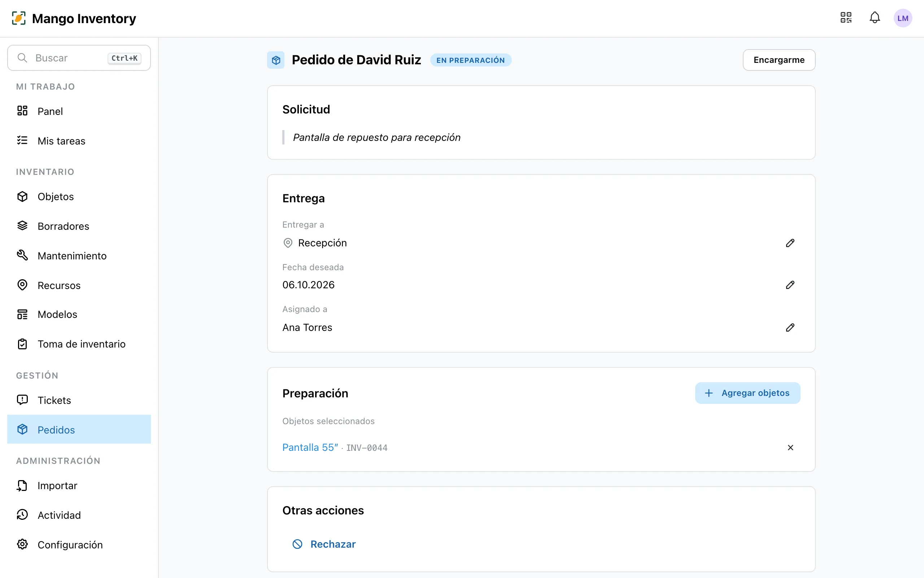Open notifications bell
This screenshot has height=578, width=924.
(x=875, y=18)
